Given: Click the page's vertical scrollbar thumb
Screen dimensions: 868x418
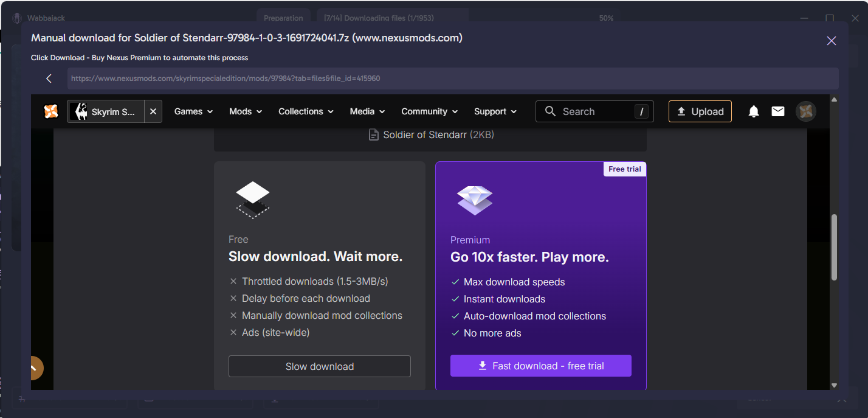Looking at the screenshot, I should pyautogui.click(x=834, y=248).
